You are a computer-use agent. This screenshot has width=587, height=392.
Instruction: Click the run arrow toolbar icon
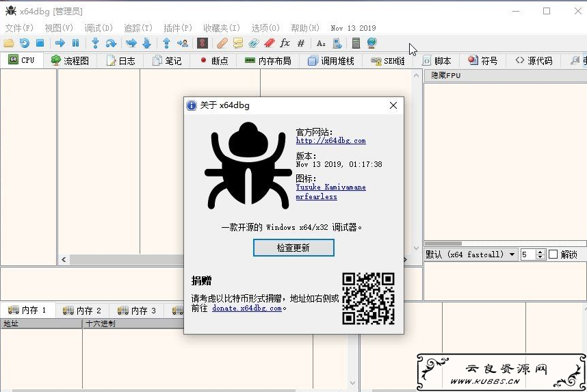[60, 43]
